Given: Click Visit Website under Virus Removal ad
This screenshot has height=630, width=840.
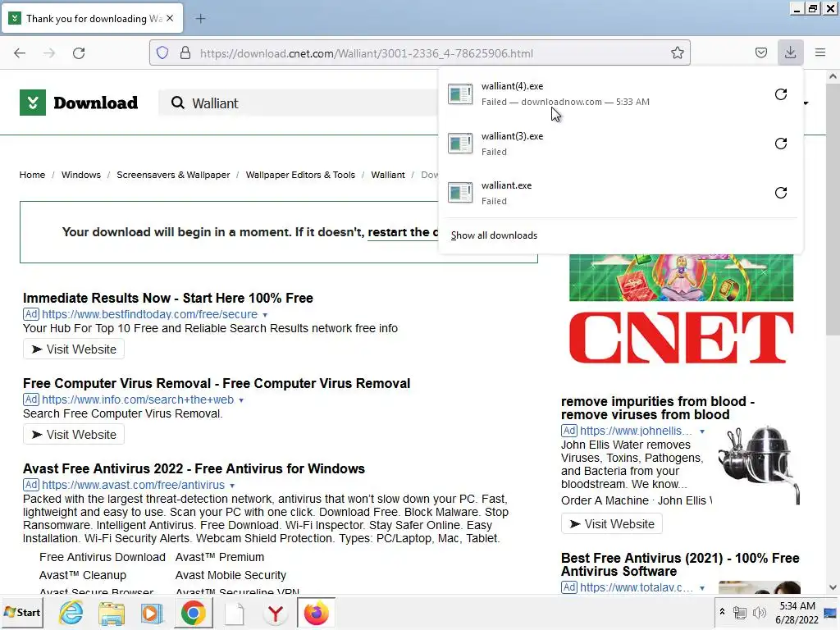Looking at the screenshot, I should pos(74,435).
